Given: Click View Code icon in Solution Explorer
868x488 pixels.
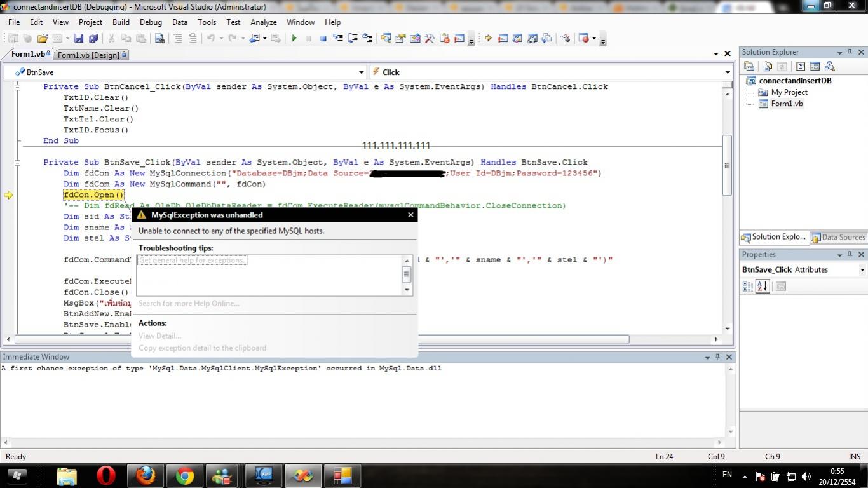Looking at the screenshot, I should click(801, 66).
